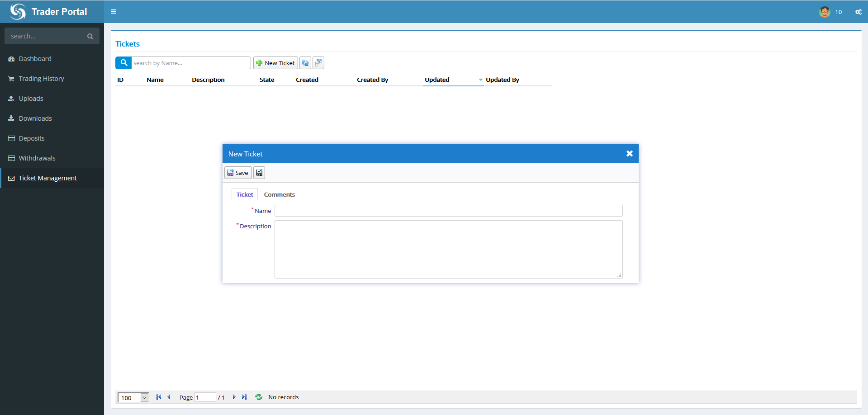The width and height of the screenshot is (868, 415).
Task: Switch to the Comments tab
Action: [x=279, y=194]
